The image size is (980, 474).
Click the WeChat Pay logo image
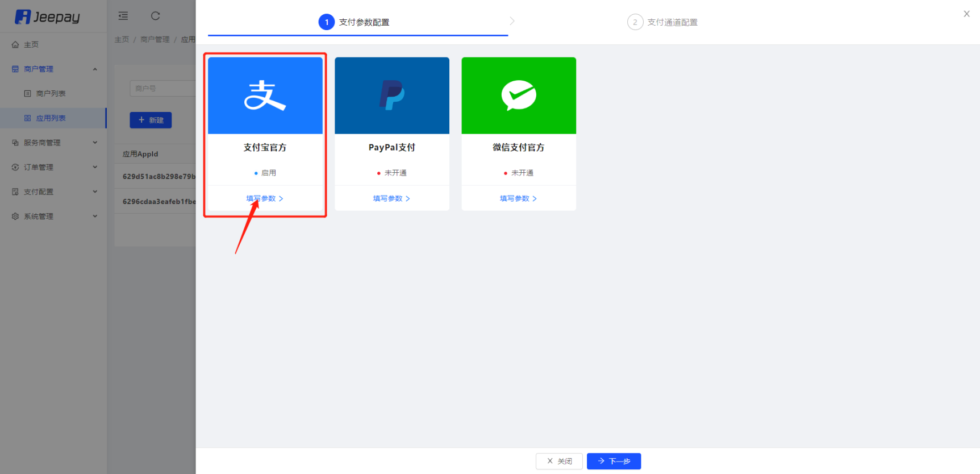(519, 95)
